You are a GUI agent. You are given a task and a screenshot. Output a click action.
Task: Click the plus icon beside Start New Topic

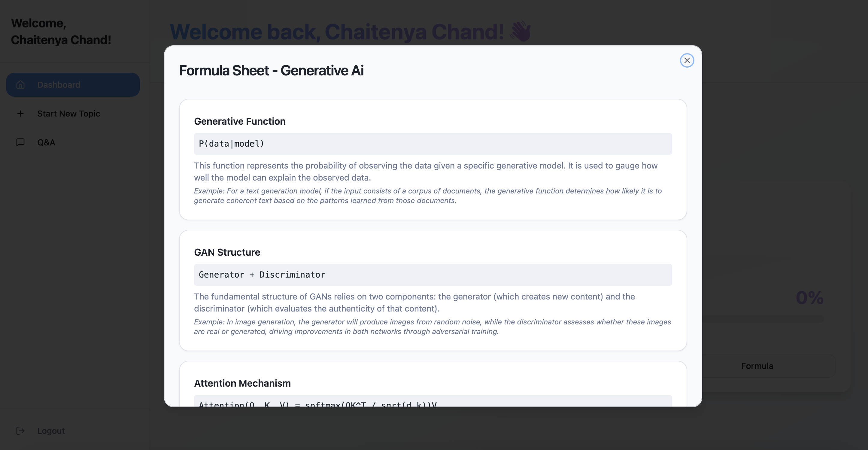click(x=20, y=114)
